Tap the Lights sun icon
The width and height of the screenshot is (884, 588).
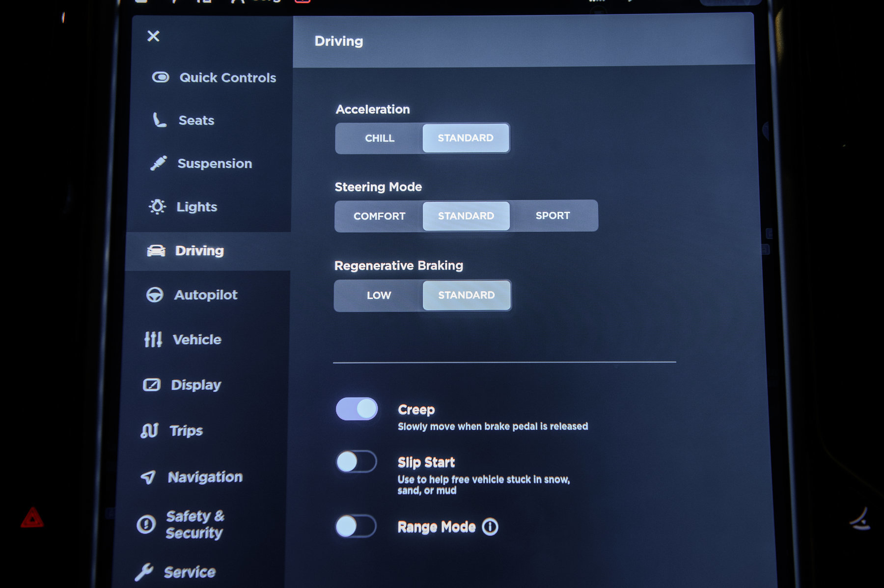coord(157,207)
